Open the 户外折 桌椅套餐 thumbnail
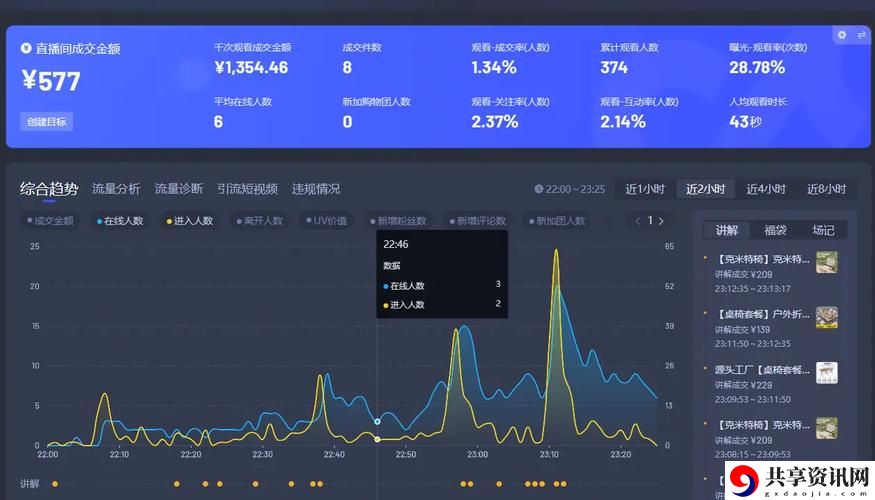Viewport: 875px width, 500px height. 826,317
